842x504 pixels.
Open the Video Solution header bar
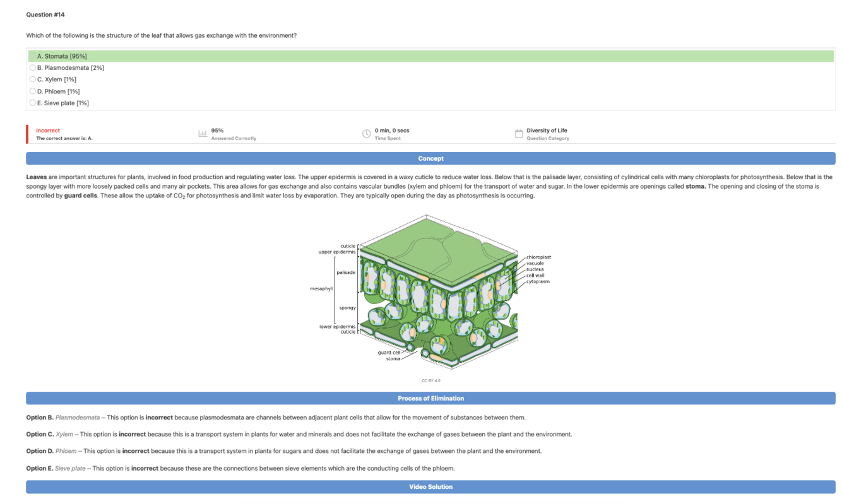(430, 486)
